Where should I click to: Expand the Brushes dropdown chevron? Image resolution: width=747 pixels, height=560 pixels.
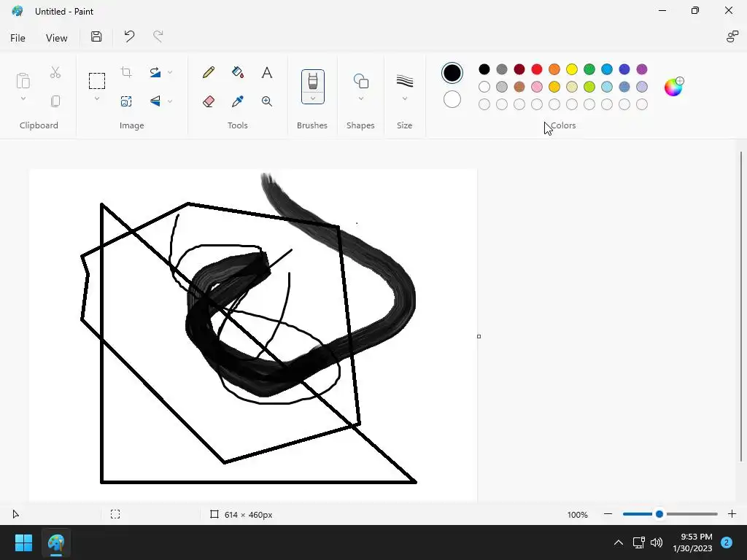pyautogui.click(x=312, y=98)
